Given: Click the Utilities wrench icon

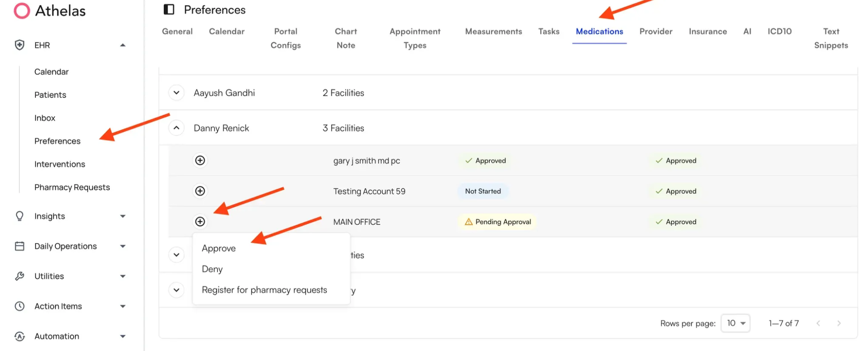Looking at the screenshot, I should (x=20, y=276).
